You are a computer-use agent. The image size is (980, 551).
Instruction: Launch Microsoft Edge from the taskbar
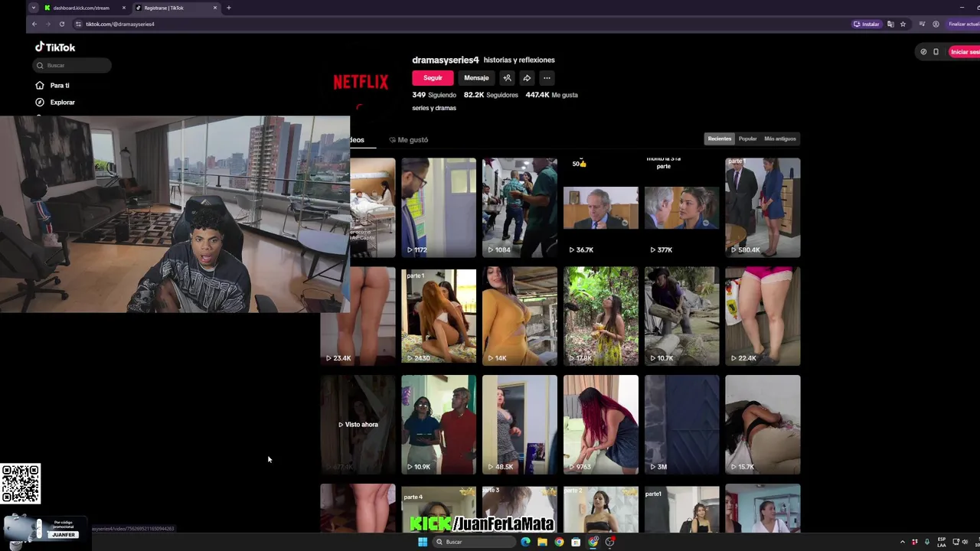(x=525, y=542)
